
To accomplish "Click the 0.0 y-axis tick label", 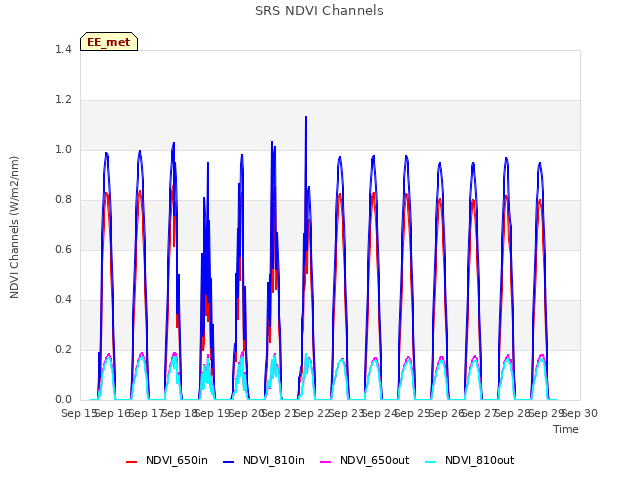I will (x=63, y=400).
